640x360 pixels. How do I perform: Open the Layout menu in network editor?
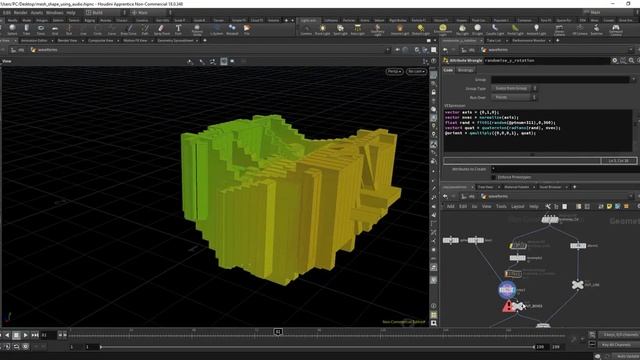coord(517,207)
